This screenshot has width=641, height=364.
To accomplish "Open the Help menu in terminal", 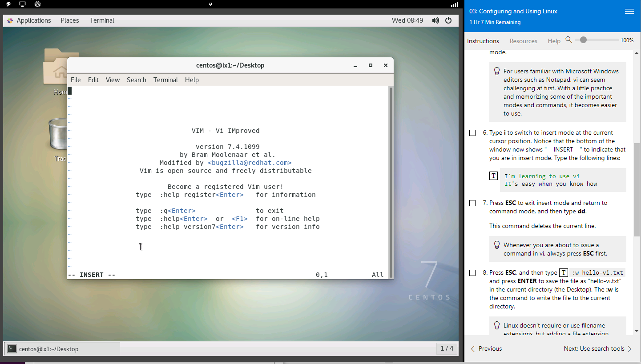I will click(192, 80).
